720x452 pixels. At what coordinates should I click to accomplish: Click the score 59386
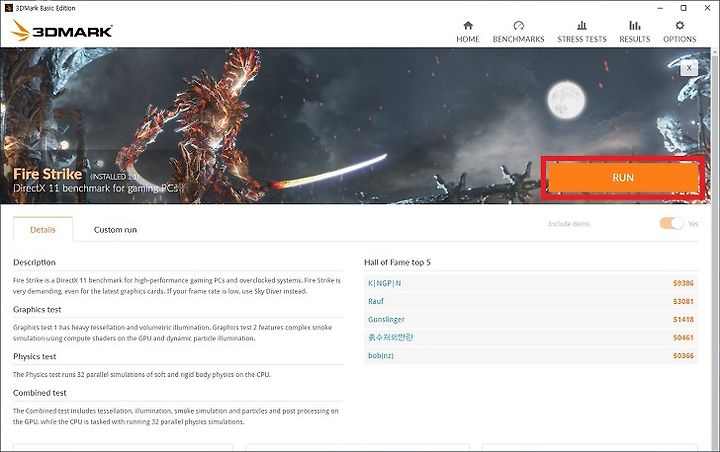pyautogui.click(x=683, y=283)
